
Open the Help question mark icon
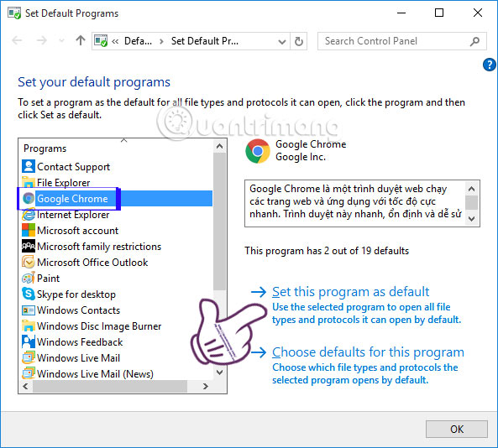click(x=489, y=65)
